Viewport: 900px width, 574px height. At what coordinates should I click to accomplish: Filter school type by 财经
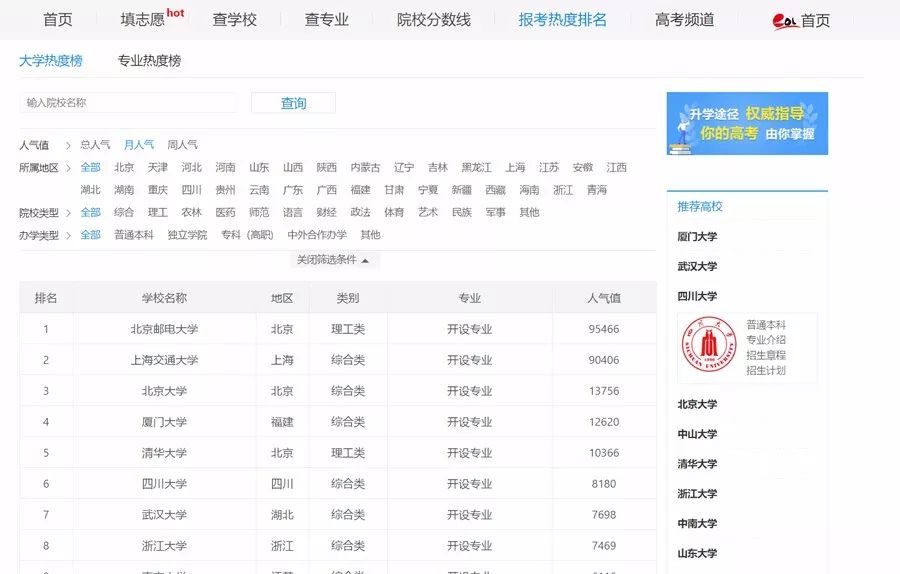tap(327, 212)
